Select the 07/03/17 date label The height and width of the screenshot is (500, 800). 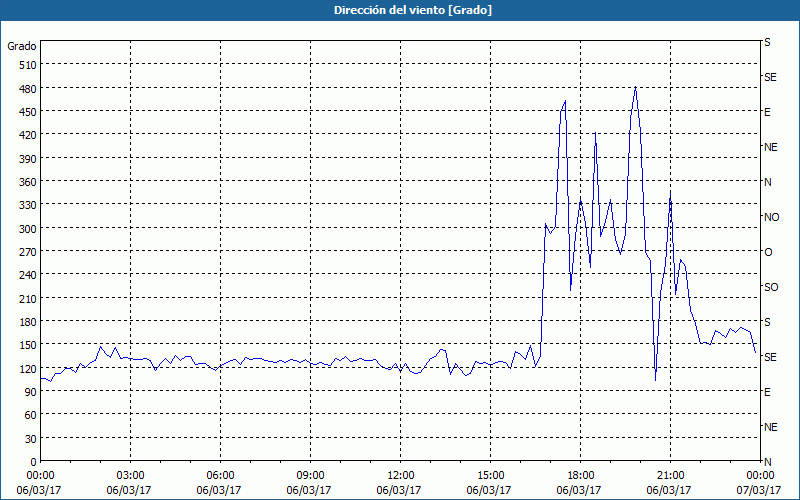759,490
